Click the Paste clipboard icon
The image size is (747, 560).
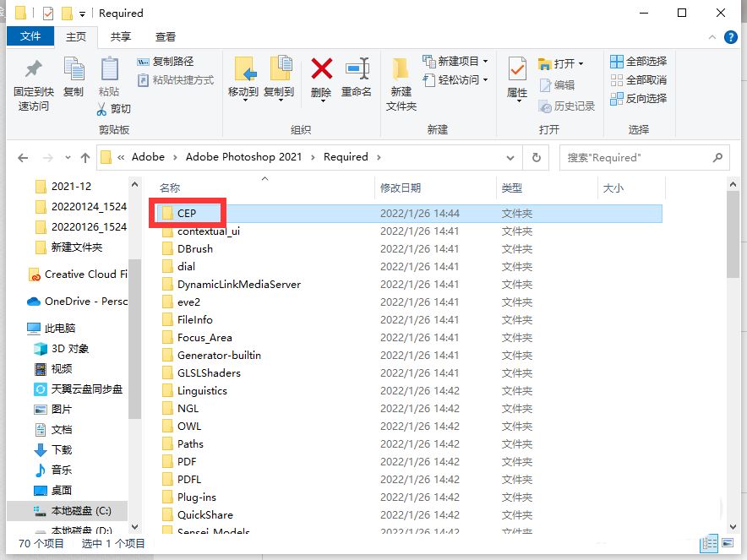click(x=109, y=68)
